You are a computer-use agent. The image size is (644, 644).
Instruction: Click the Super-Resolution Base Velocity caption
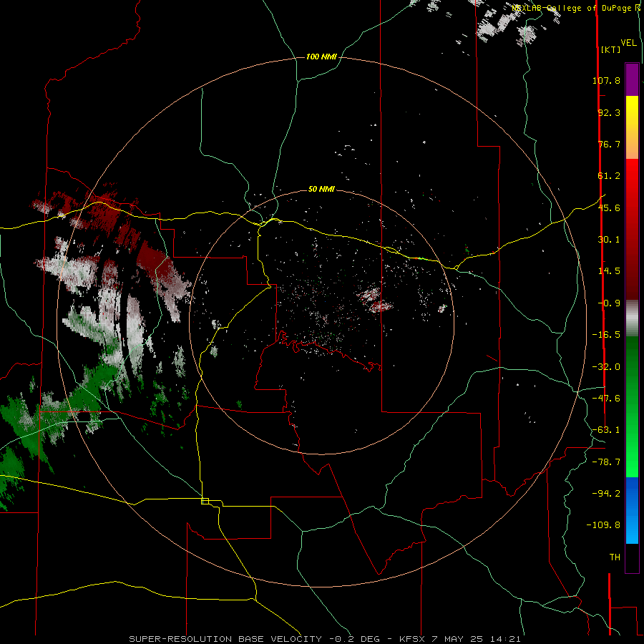point(325,639)
